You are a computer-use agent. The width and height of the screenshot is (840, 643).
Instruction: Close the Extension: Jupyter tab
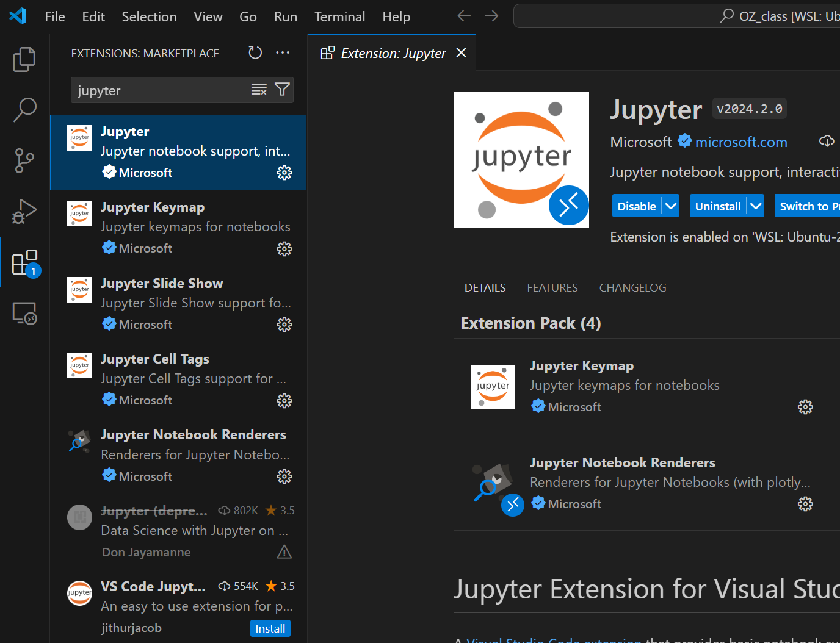coord(462,53)
